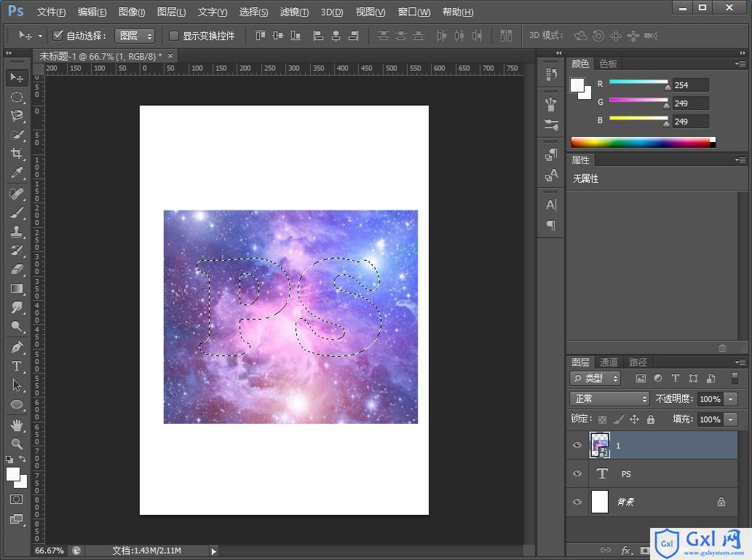Select the Zoom tool

point(16,444)
